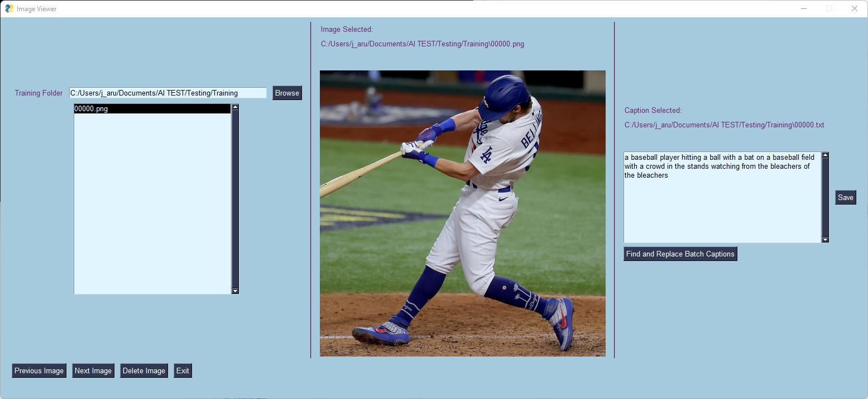Click the Image Selected file path text
The height and width of the screenshot is (399, 868).
[422, 44]
